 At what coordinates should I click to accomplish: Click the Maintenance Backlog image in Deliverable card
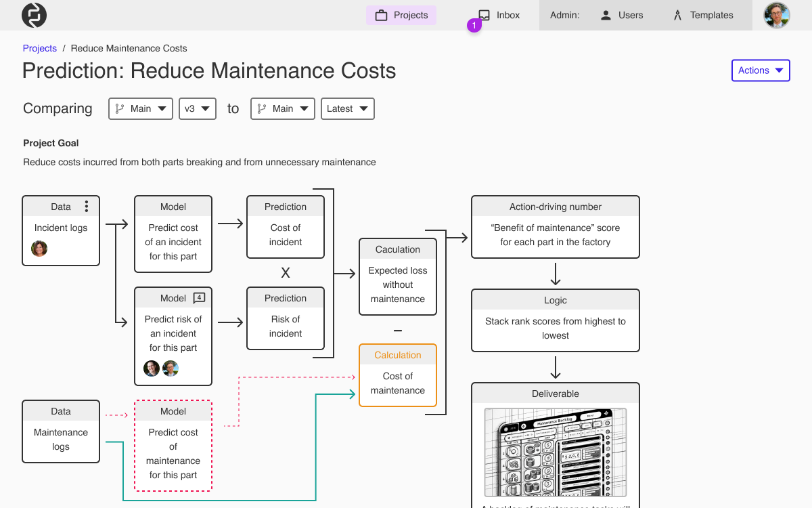pos(555,452)
